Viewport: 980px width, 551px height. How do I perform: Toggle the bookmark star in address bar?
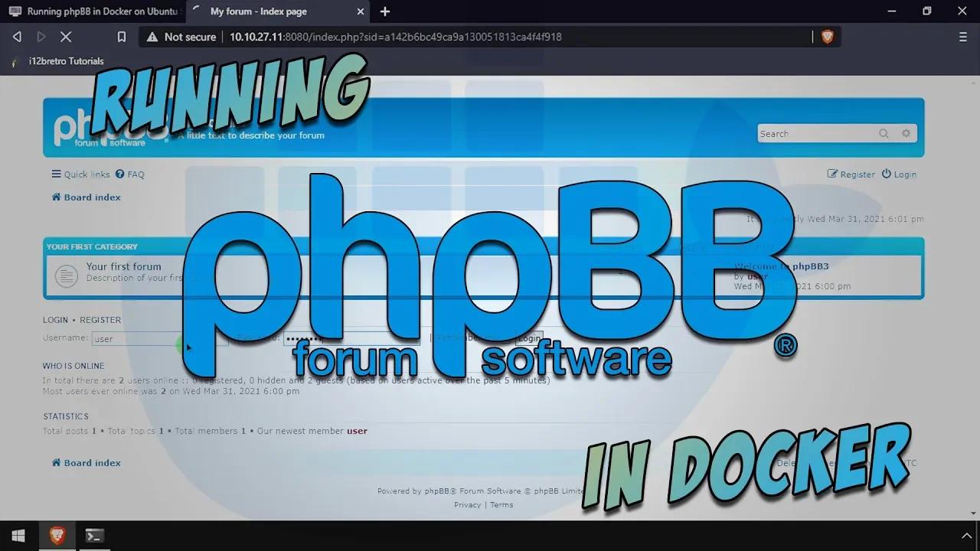click(x=121, y=36)
